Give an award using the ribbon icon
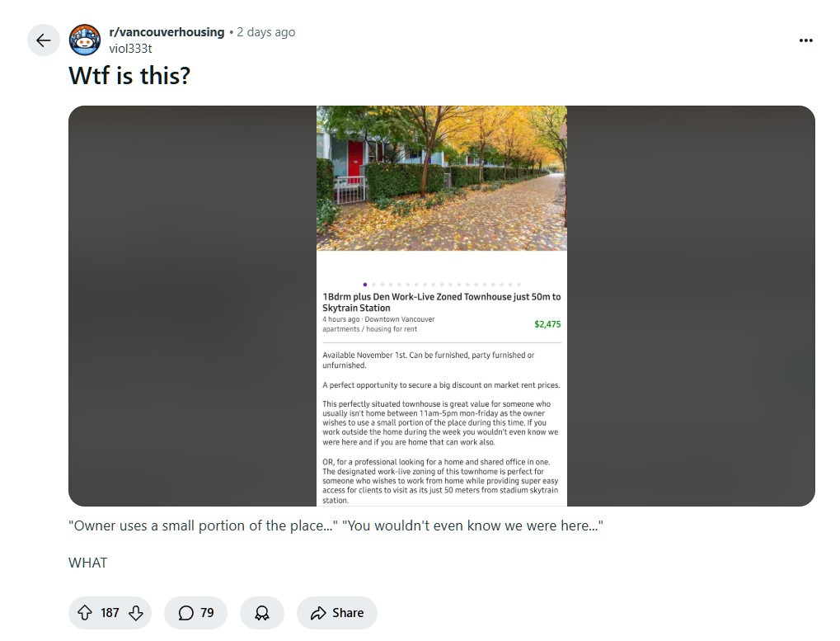This screenshot has height=641, width=840. 262,613
